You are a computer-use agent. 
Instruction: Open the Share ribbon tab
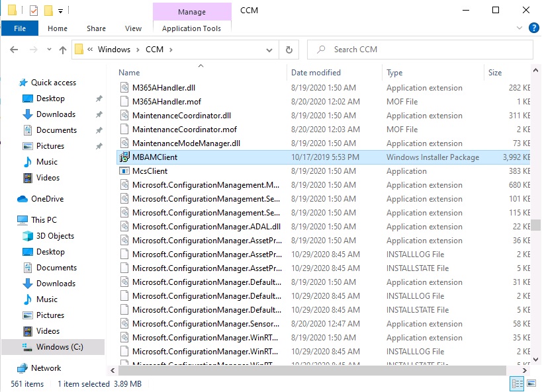tap(96, 28)
